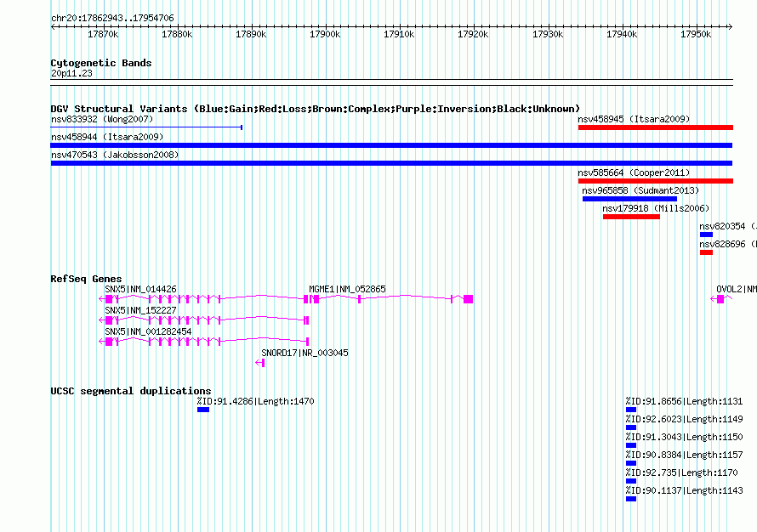Click the OVOL2 gene label
The width and height of the screenshot is (757, 532).
(x=737, y=290)
